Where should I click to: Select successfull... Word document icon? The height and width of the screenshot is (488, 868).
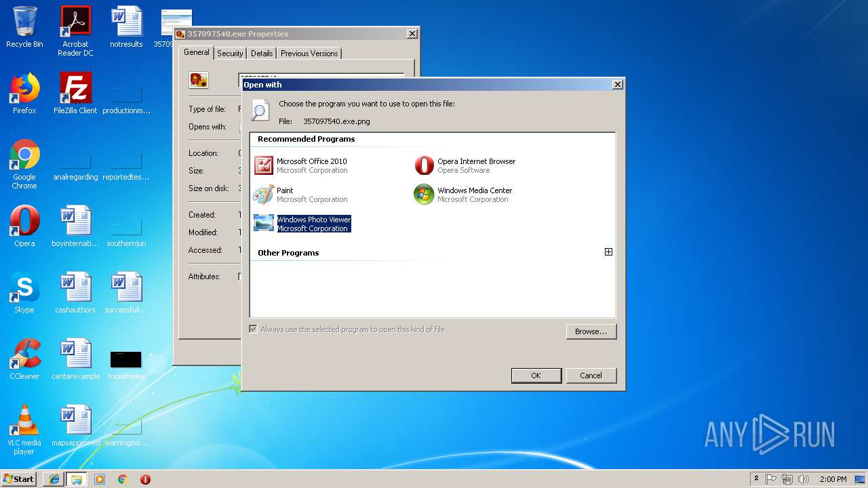tap(126, 293)
